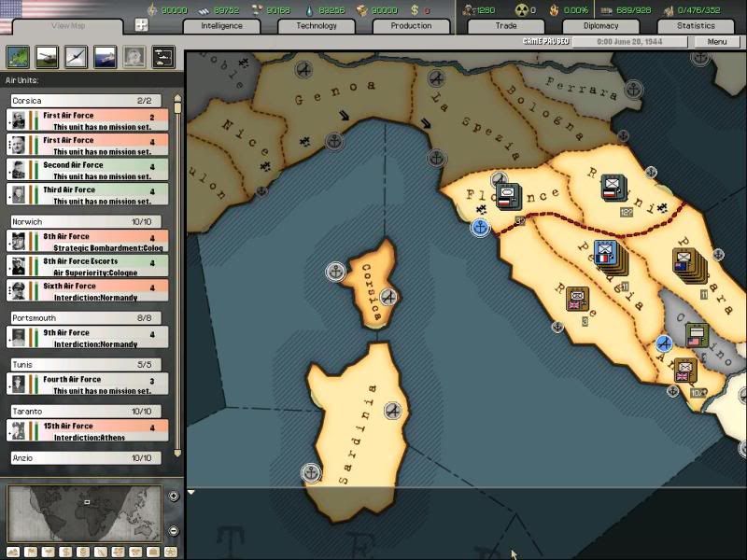
Task: Open the Production tab
Action: [411, 26]
